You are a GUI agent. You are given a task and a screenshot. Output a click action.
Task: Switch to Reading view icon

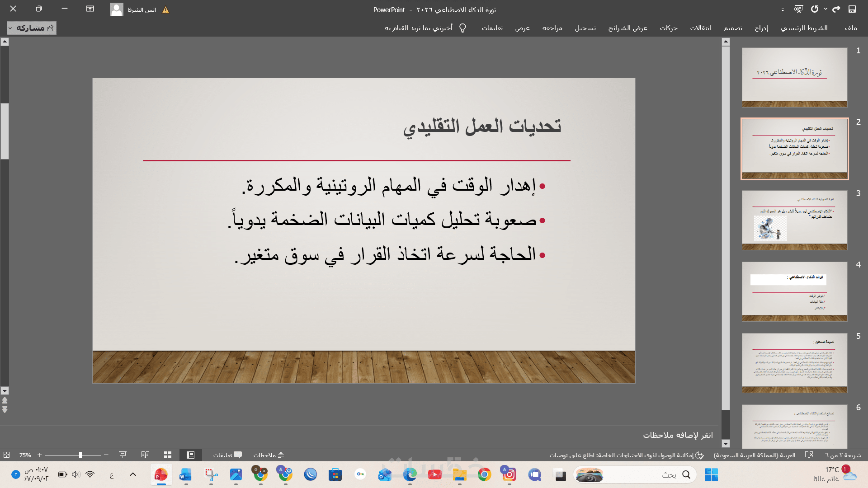145,455
